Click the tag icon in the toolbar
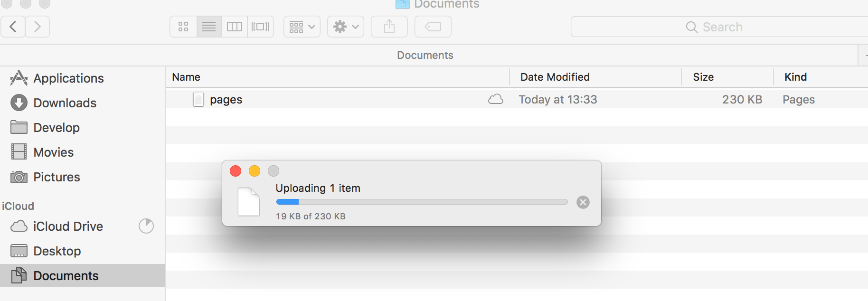Image resolution: width=868 pixels, height=301 pixels. pos(432,27)
